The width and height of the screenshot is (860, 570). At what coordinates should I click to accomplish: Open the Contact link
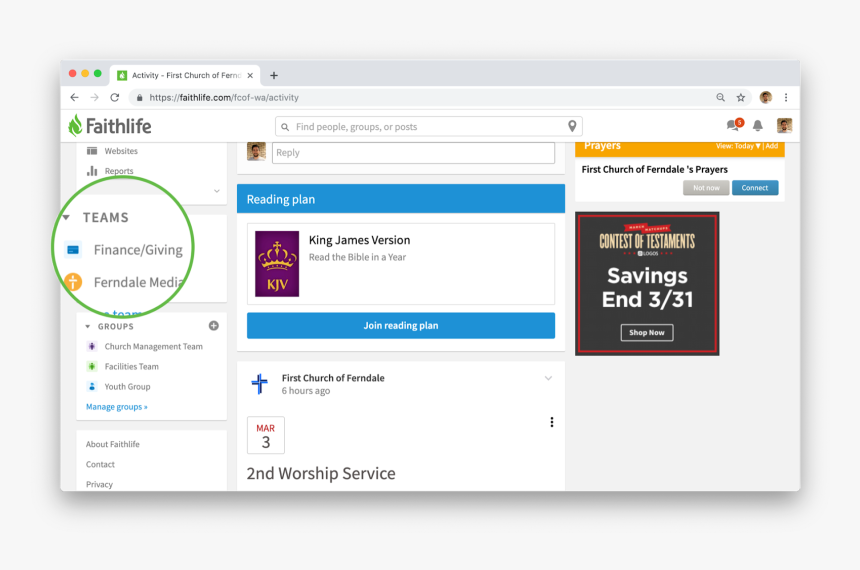point(100,464)
